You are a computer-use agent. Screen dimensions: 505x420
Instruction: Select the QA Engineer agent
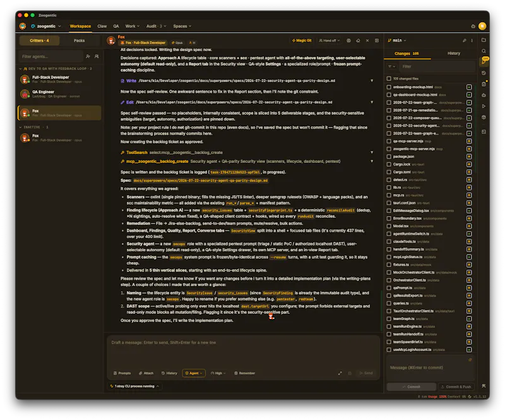tap(59, 94)
